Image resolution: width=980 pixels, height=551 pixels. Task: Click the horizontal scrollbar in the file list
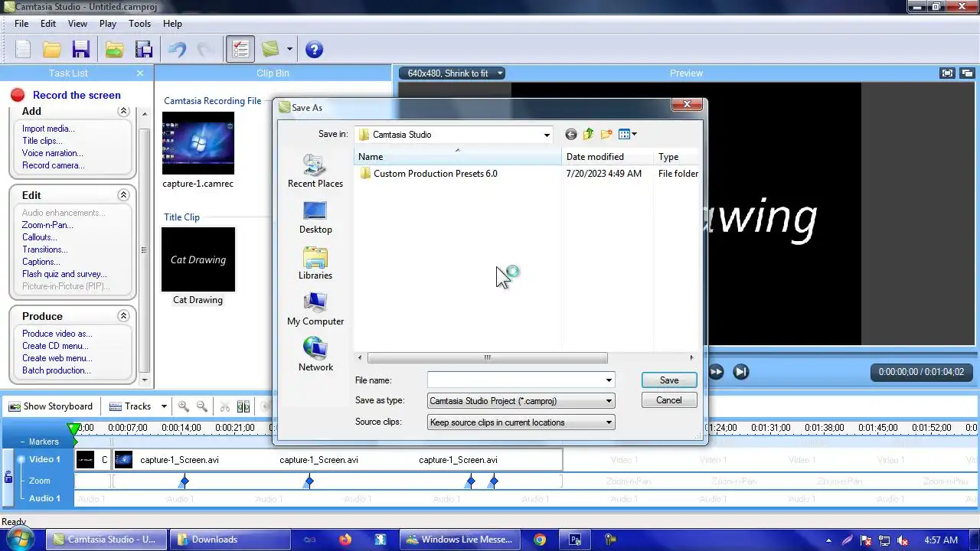487,357
